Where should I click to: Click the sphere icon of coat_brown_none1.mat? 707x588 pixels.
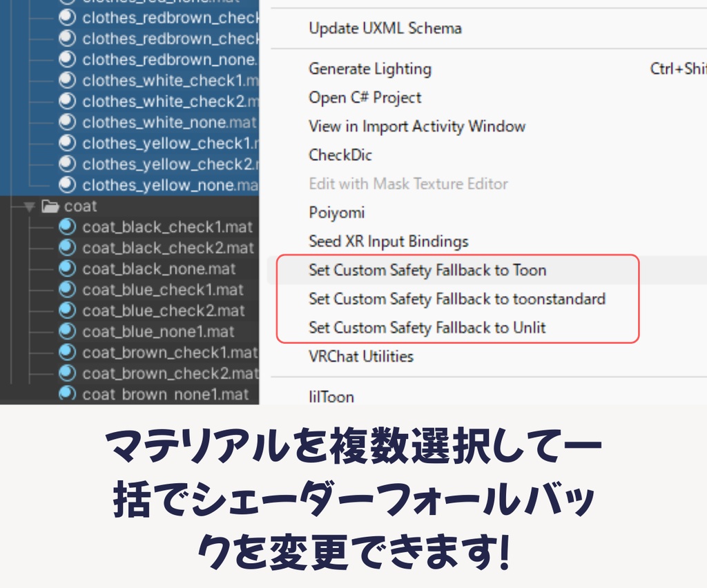[66, 394]
